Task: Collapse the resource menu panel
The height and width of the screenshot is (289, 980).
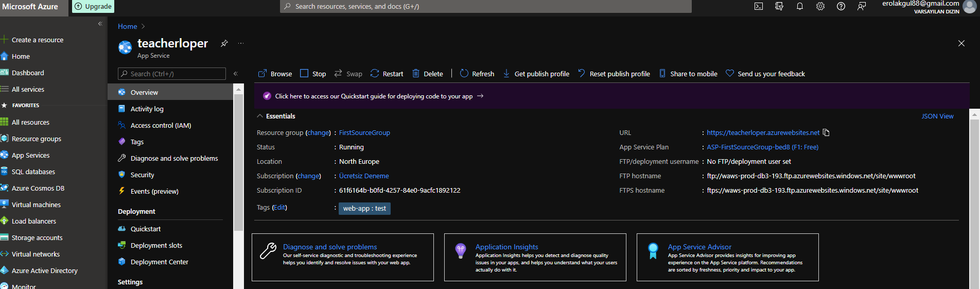Action: 236,74
